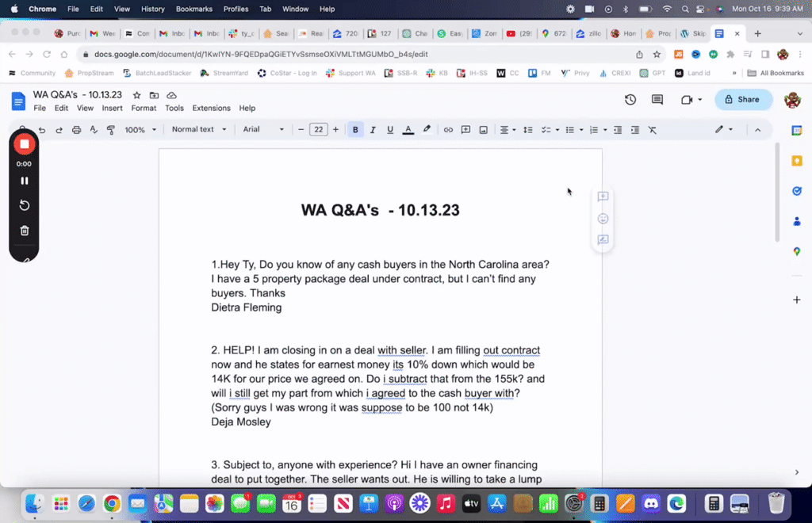Viewport: 812px width, 523px height.
Task: Open Google Calendar in the side panel
Action: [x=796, y=129]
